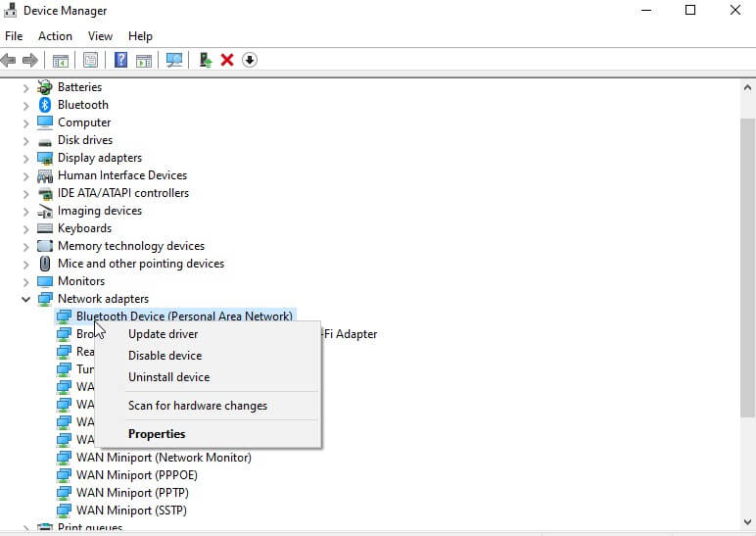Click the vertical scrollbar thumb
The height and width of the screenshot is (536, 756).
tap(747, 268)
